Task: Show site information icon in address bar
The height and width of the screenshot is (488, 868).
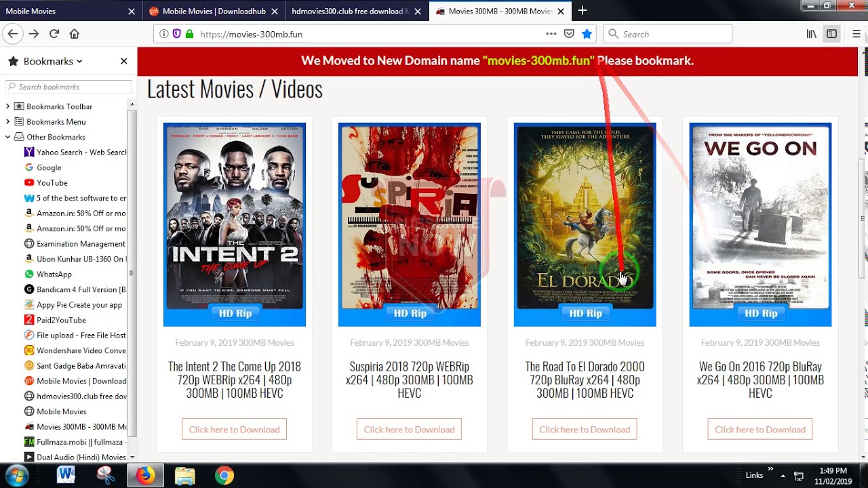Action: (x=164, y=34)
